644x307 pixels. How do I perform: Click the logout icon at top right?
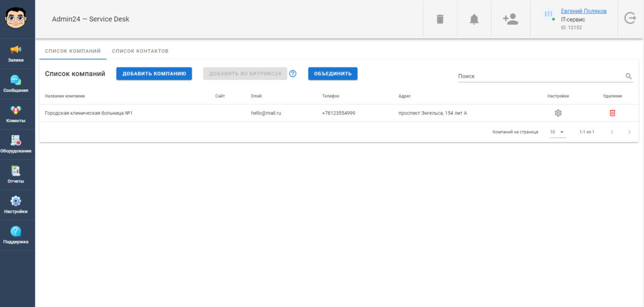pos(630,19)
